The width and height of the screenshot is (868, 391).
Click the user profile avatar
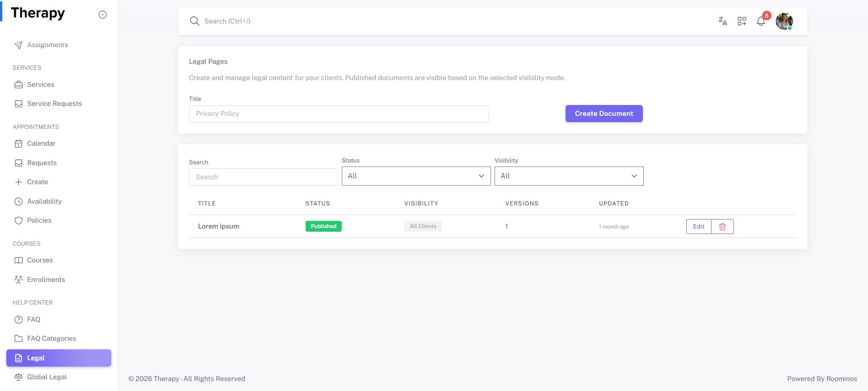[784, 21]
